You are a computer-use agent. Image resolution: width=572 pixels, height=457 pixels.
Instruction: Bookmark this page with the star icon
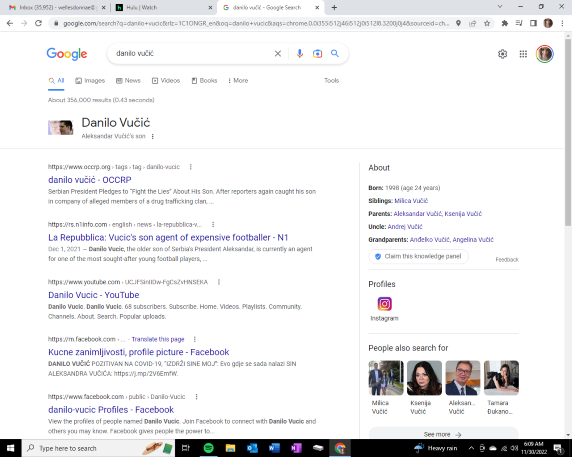(487, 23)
